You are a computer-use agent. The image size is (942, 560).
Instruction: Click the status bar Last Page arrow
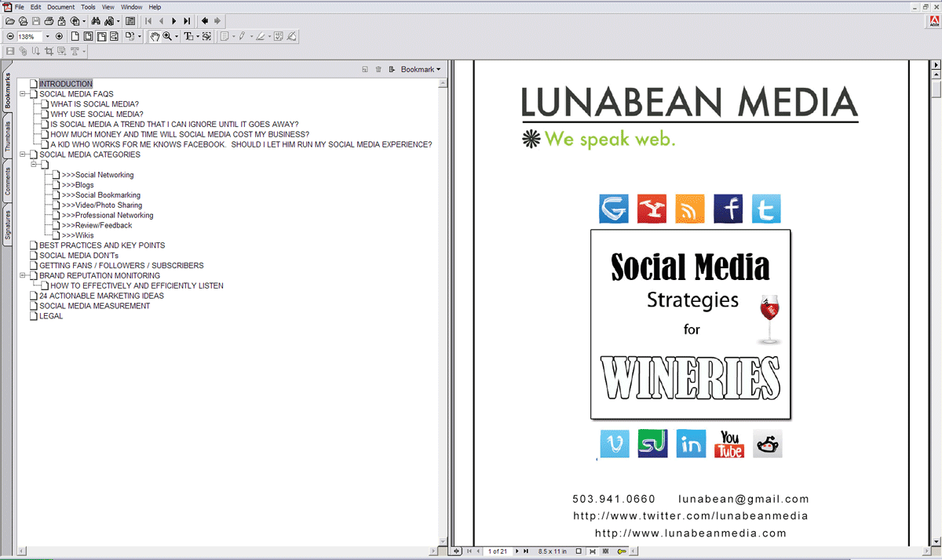coord(526,551)
